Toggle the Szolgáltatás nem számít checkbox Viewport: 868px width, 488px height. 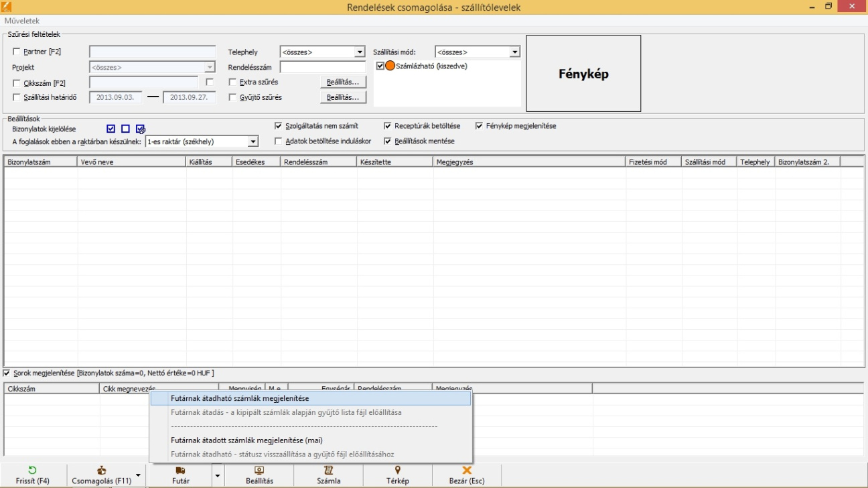279,125
